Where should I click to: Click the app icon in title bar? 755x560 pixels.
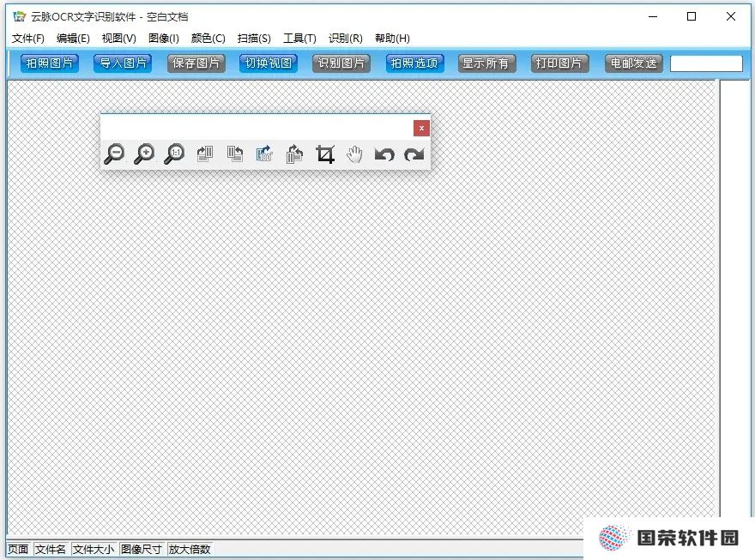19,16
